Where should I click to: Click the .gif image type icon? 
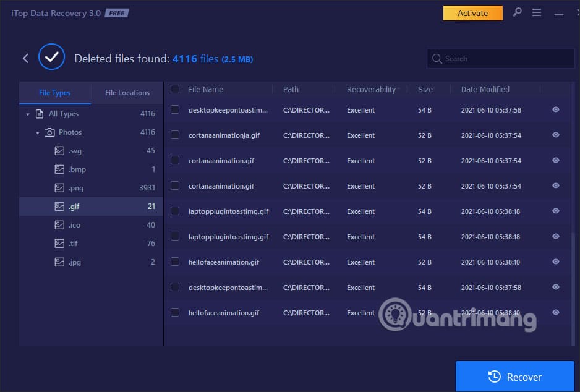[59, 206]
